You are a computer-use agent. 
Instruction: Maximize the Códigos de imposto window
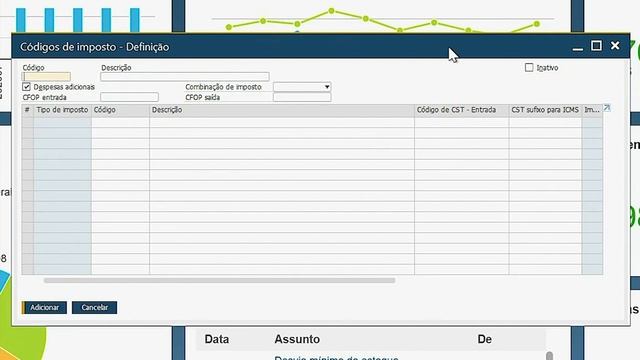596,46
